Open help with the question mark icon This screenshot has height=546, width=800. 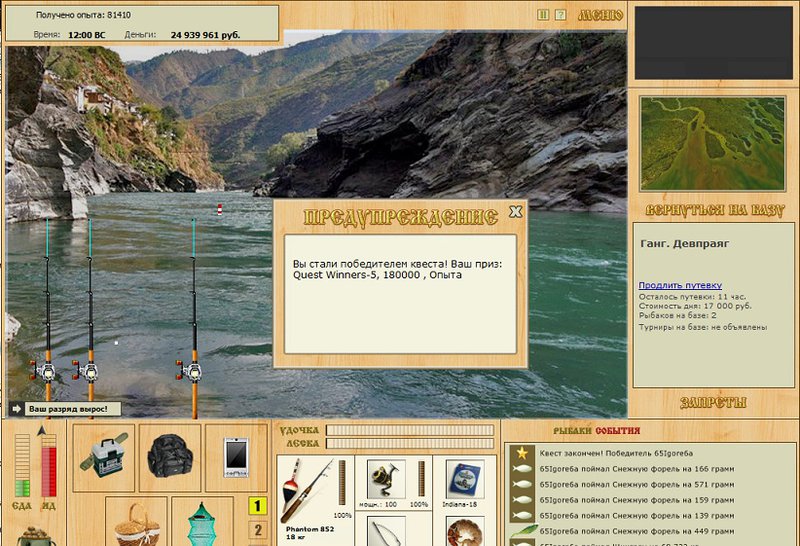pyautogui.click(x=560, y=15)
